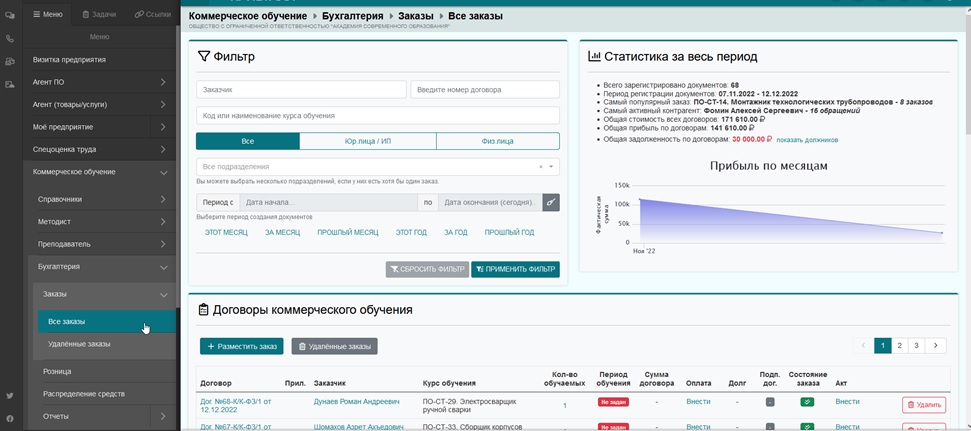This screenshot has width=971, height=431.
Task: Open the Twitter icon at sidebar bottom
Action: pyautogui.click(x=9, y=396)
